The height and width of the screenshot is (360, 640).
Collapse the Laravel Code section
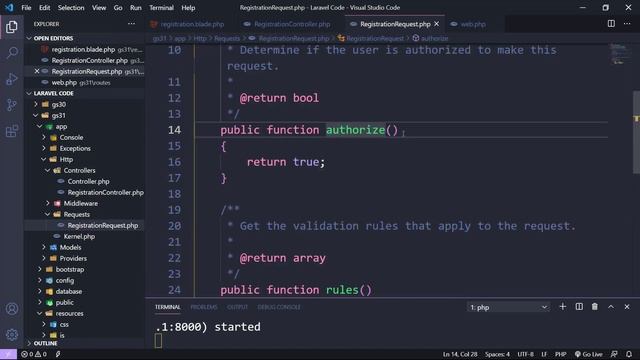(x=53, y=93)
